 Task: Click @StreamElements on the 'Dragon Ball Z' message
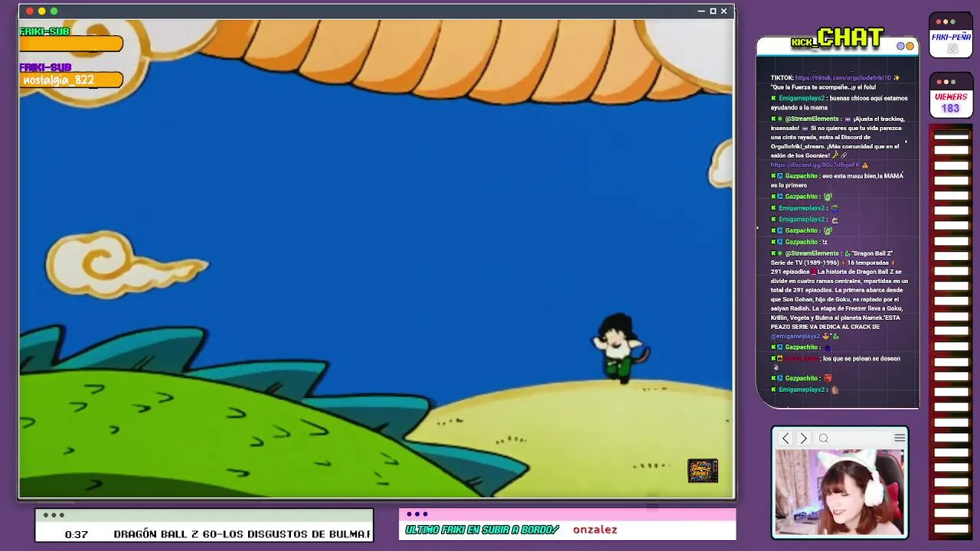point(812,253)
